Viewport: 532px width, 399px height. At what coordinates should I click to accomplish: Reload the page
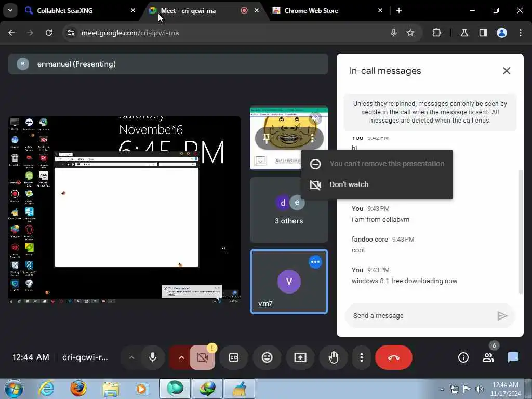[49, 33]
